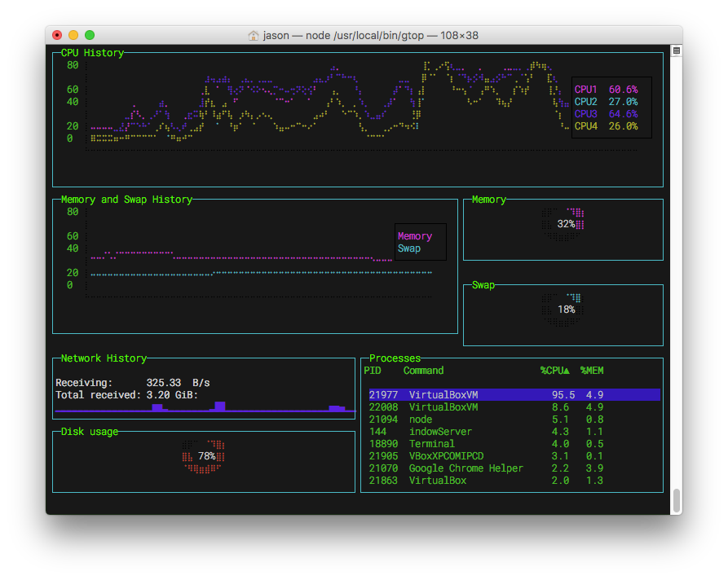Sort processes by PID column header
Viewport: 728px width, 580px height.
(x=373, y=371)
